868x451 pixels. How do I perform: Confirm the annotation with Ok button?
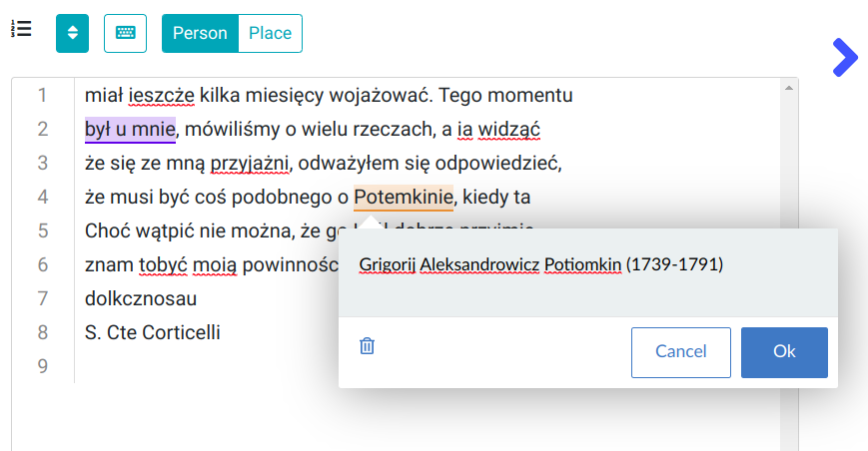(784, 352)
